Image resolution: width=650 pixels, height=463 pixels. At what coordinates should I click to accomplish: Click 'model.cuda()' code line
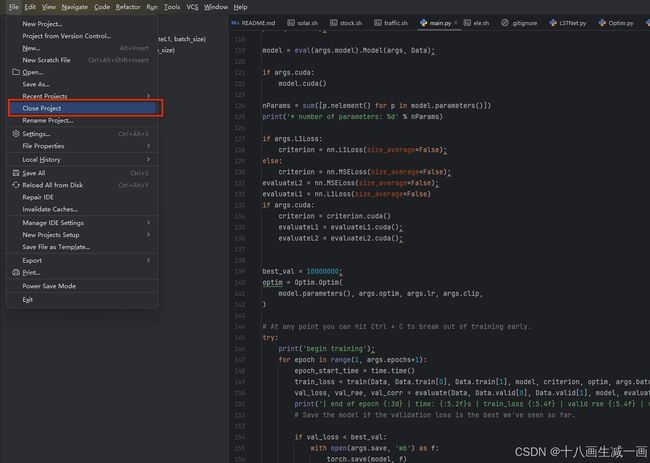coord(302,83)
